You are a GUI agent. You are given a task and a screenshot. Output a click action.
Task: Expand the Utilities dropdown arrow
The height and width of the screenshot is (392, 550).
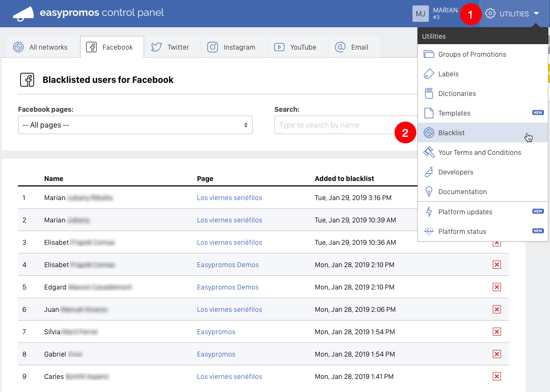pos(536,13)
